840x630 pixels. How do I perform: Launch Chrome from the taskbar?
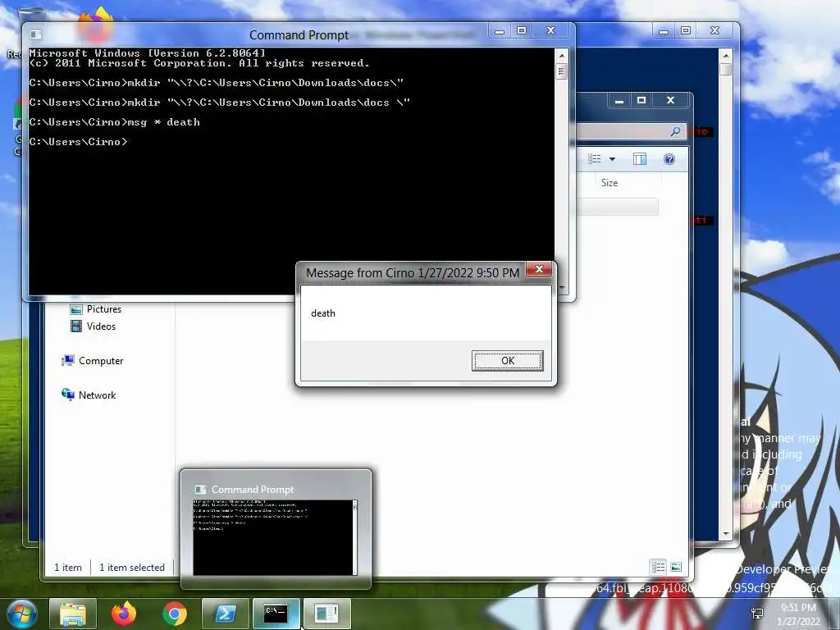175,614
